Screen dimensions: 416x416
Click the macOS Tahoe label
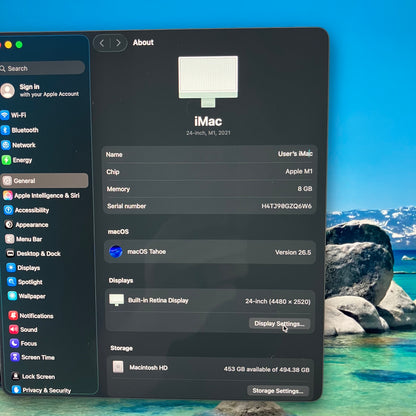(147, 252)
